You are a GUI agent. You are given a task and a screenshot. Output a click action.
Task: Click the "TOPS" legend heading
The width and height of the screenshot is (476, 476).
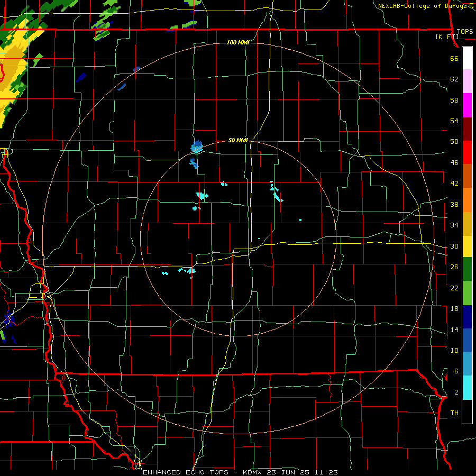point(465,31)
